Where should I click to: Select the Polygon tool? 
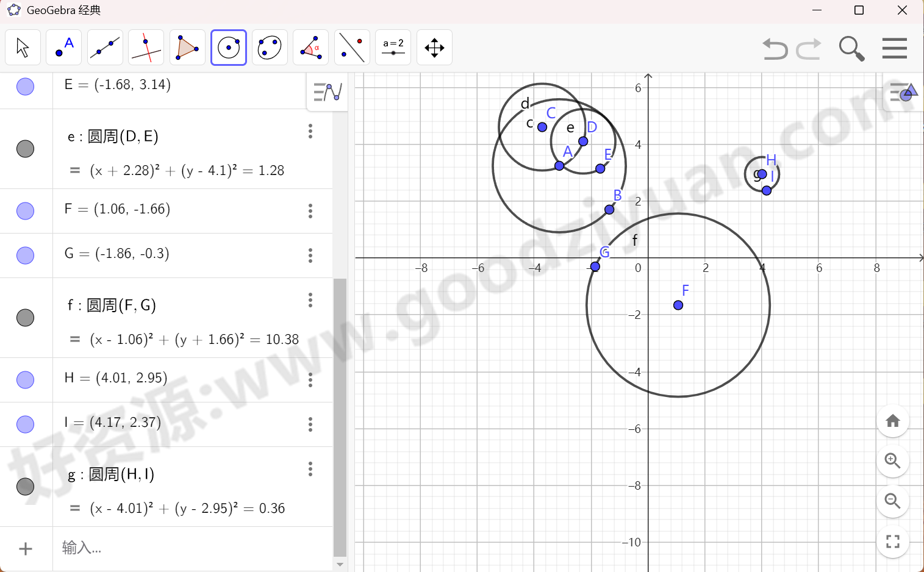click(187, 47)
